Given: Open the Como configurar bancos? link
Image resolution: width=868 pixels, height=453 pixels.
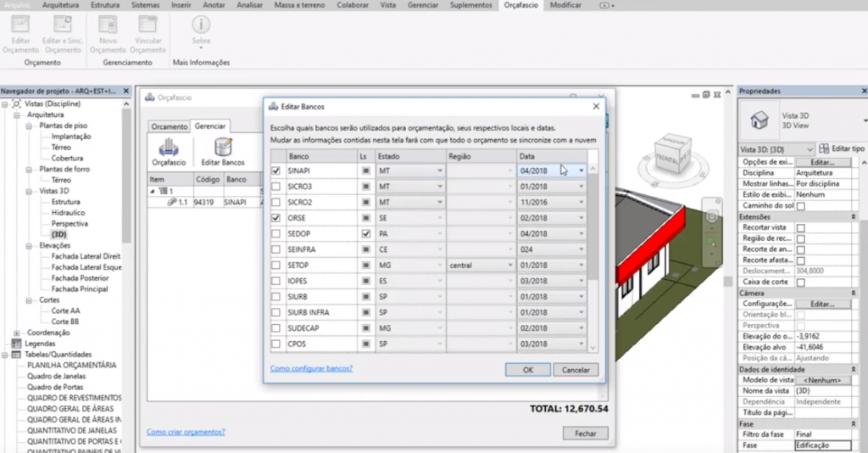Looking at the screenshot, I should tap(311, 368).
